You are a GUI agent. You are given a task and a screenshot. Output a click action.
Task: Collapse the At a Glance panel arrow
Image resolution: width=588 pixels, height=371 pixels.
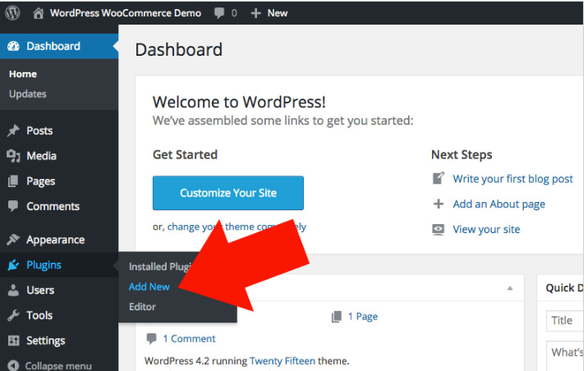(510, 288)
